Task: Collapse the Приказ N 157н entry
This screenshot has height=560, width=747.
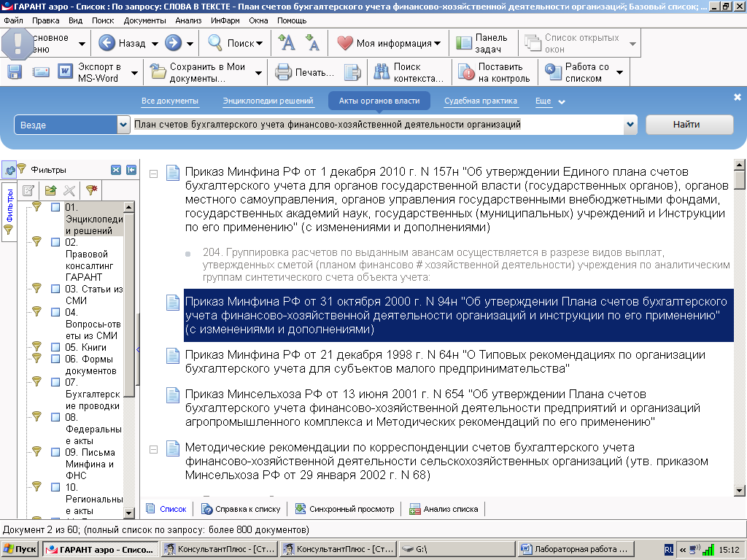Action: click(x=153, y=174)
